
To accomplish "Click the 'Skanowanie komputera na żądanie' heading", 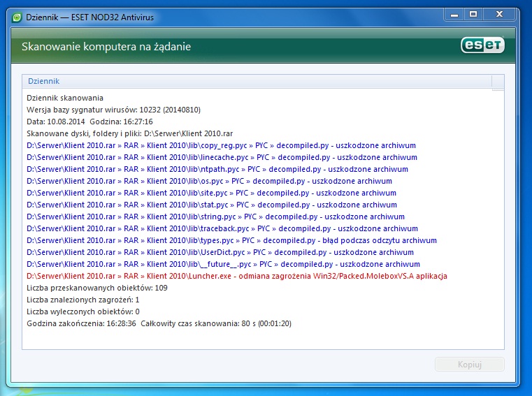I will [x=106, y=47].
